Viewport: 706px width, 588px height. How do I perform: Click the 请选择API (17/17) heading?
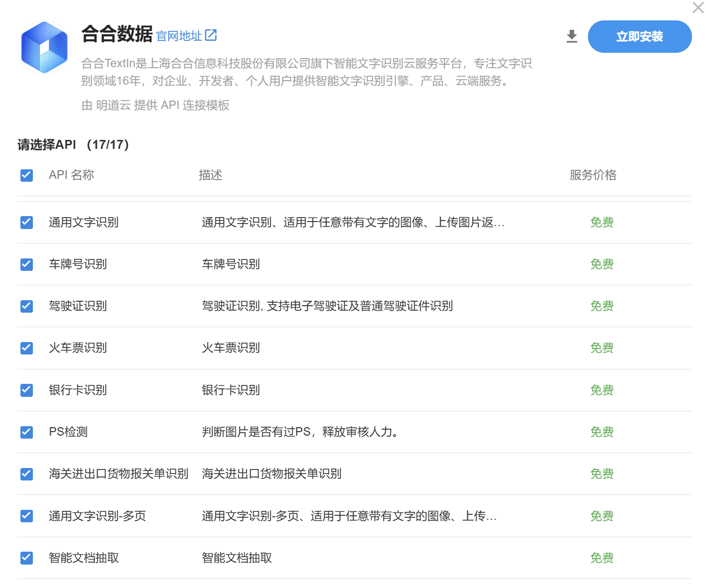73,144
